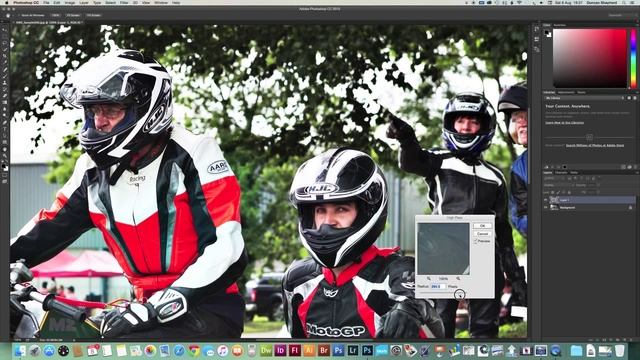Open Search Millions of Photos at Adobe Stock link
Viewport: 640px width, 360px height.
pyautogui.click(x=595, y=145)
